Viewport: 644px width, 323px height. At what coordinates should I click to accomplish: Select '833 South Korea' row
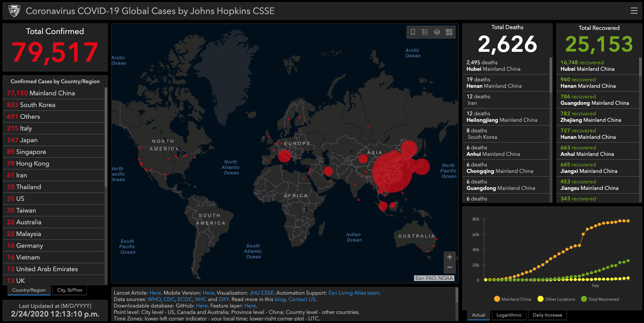[54, 105]
